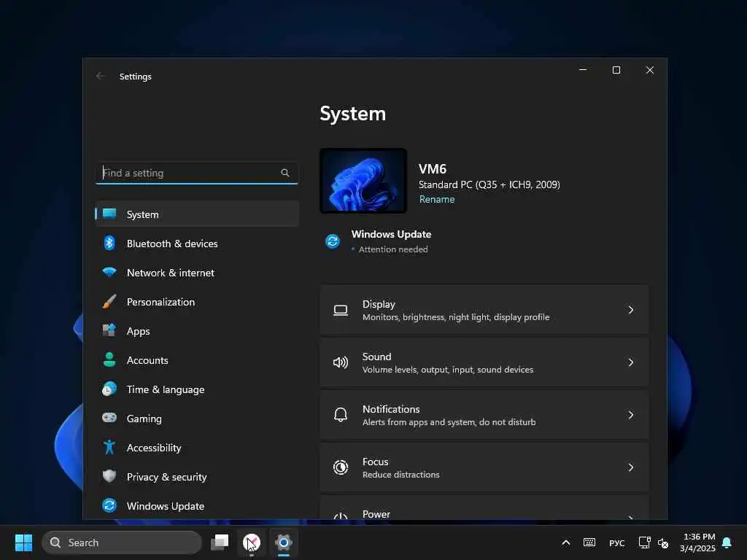This screenshot has width=747, height=560.
Task: Open Privacy & security category
Action: pyautogui.click(x=197, y=476)
